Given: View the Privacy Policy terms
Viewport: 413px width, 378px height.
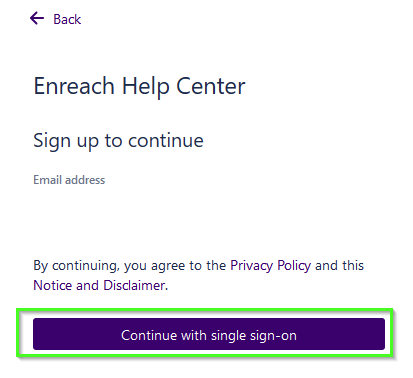Looking at the screenshot, I should click(x=270, y=266).
